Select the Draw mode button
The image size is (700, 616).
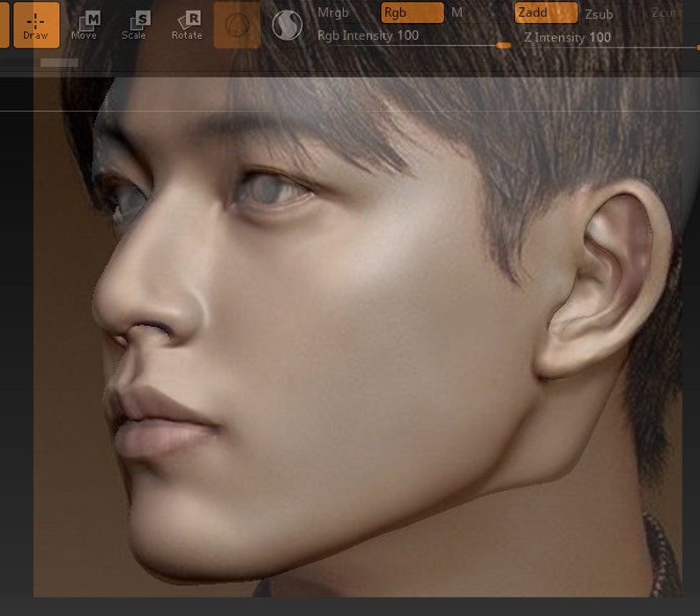tap(36, 25)
